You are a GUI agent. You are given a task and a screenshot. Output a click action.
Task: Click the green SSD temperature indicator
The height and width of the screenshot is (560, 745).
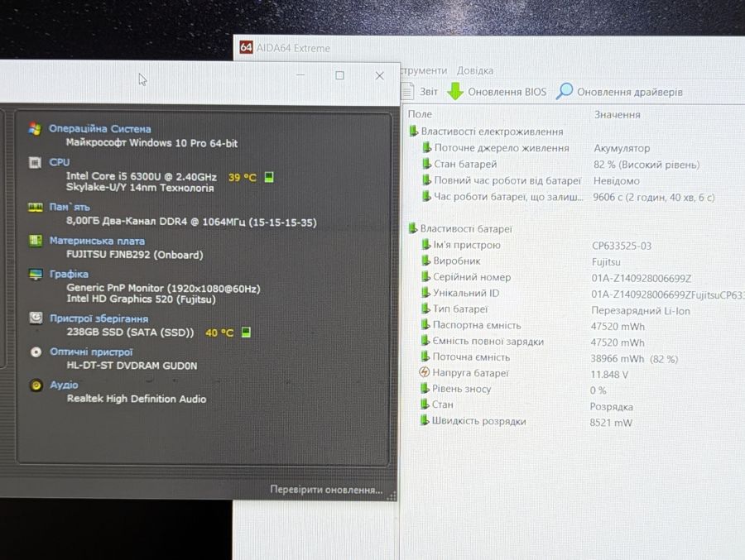[x=246, y=332]
